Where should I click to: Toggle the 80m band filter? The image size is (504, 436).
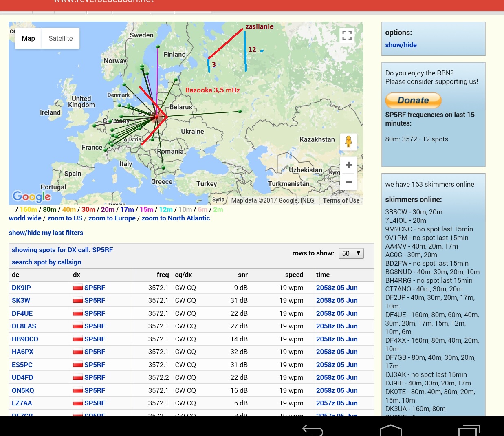pos(50,209)
